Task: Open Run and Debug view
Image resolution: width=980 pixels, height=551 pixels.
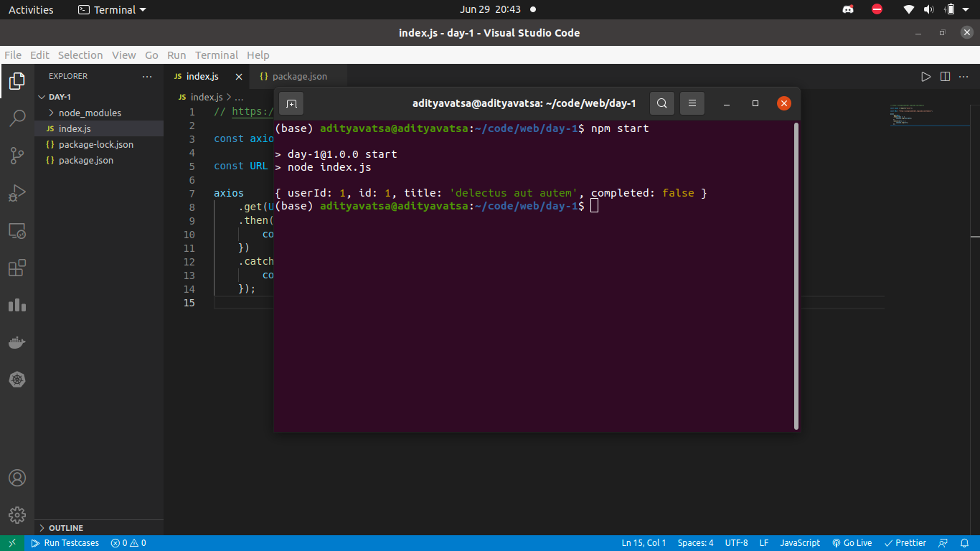Action: point(17,192)
